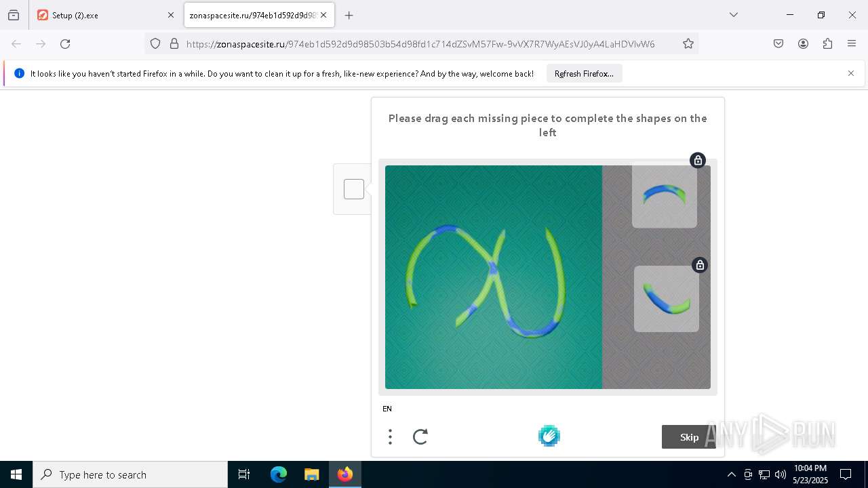Reload the current page
This screenshot has height=488, width=868.
pyautogui.click(x=65, y=44)
